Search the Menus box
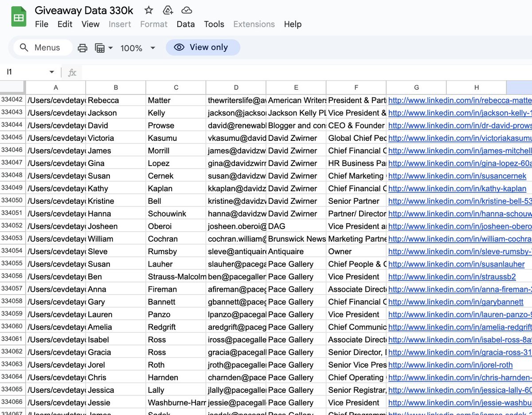 click(43, 47)
